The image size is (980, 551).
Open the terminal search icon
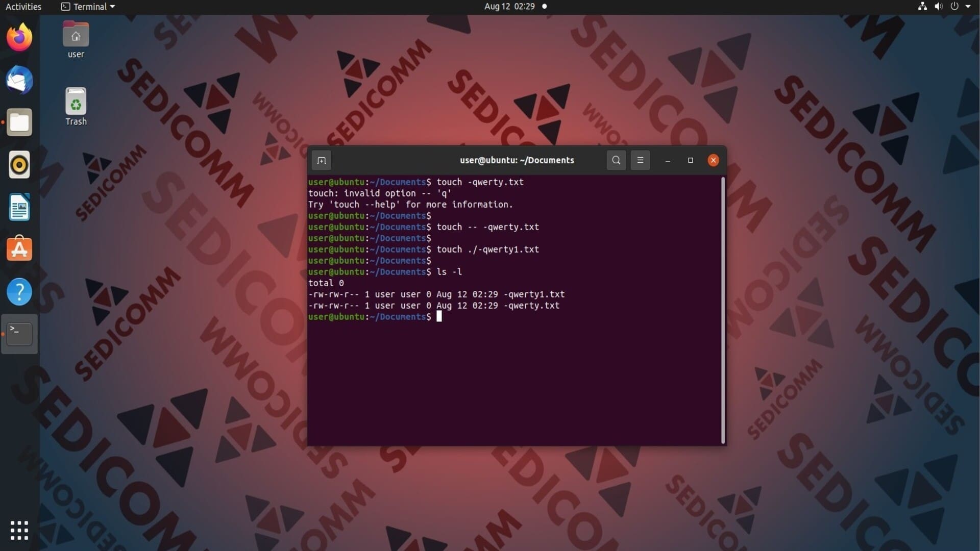pyautogui.click(x=616, y=160)
